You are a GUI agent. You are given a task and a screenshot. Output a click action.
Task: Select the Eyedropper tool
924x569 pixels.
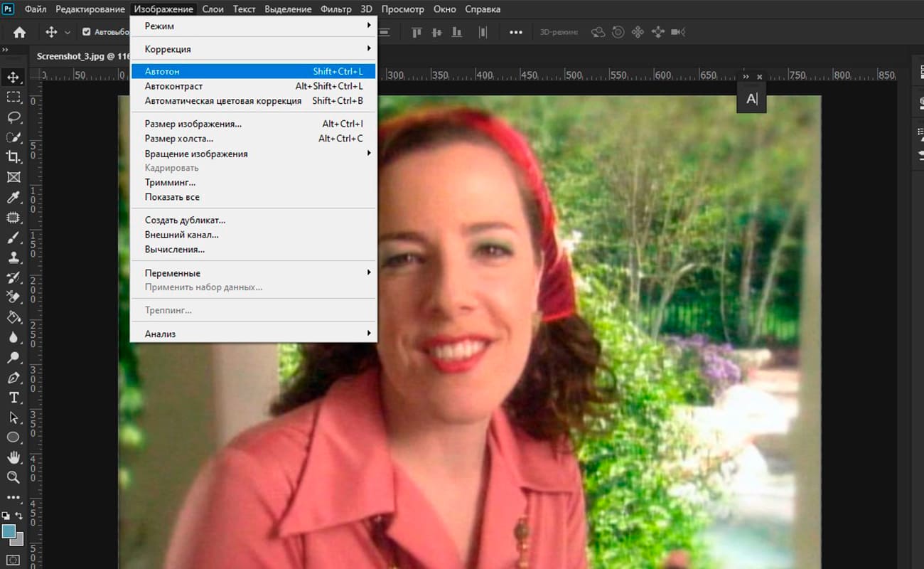tap(14, 197)
